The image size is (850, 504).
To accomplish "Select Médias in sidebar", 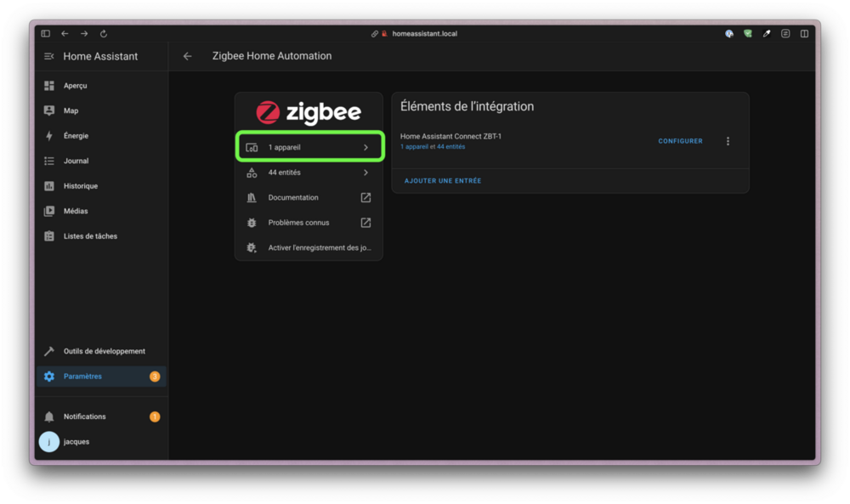I will (76, 211).
